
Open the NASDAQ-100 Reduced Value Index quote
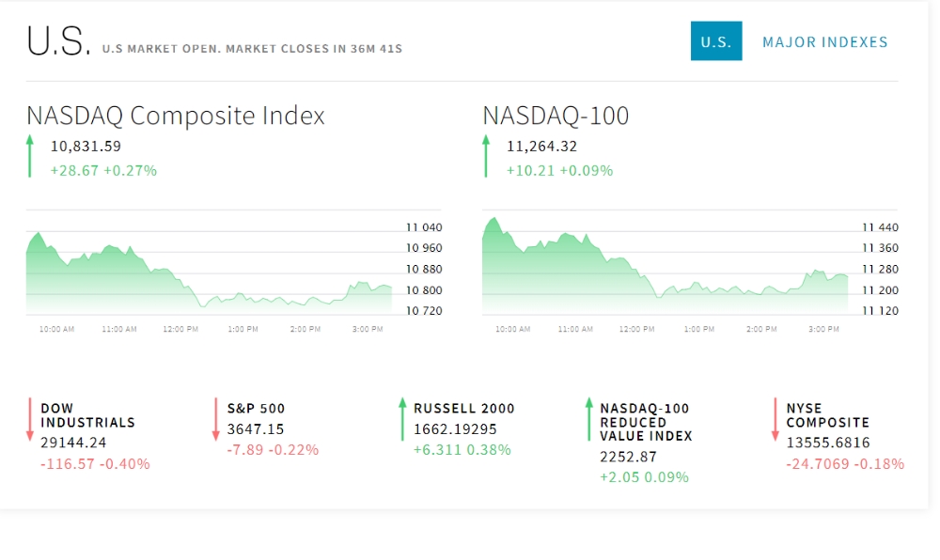[x=647, y=422]
